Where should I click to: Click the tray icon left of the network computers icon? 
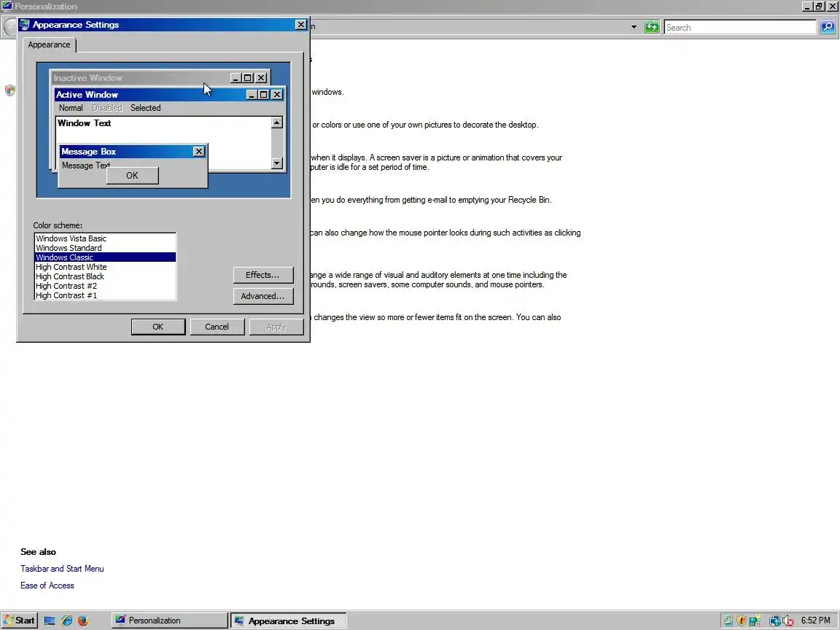pos(755,621)
